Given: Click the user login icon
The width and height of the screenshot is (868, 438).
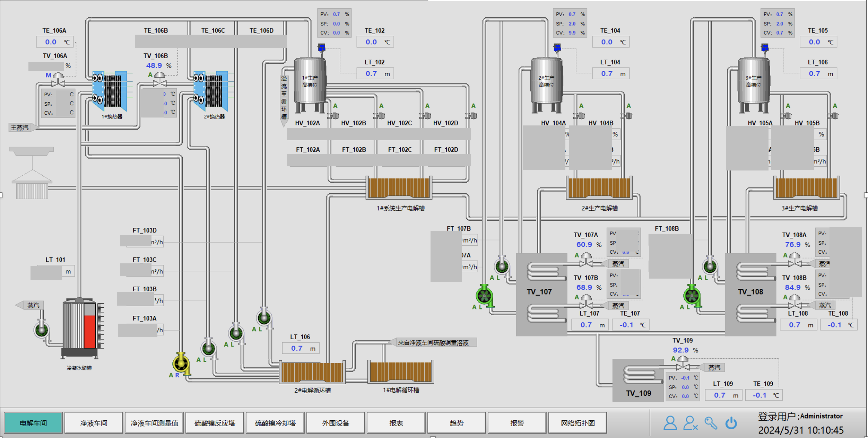Looking at the screenshot, I should [670, 423].
